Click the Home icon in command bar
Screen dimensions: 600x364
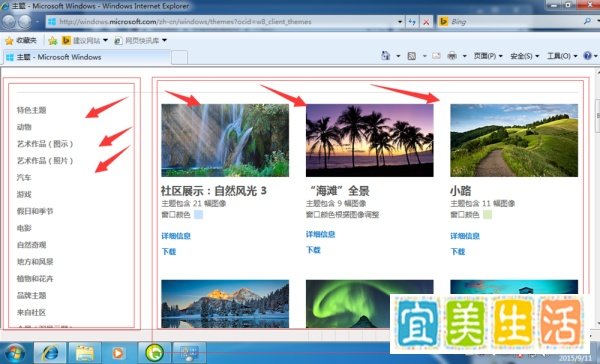point(385,56)
